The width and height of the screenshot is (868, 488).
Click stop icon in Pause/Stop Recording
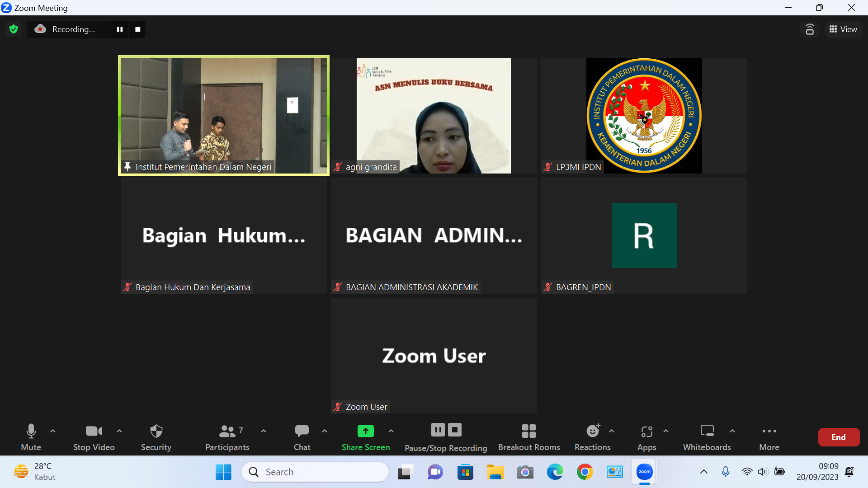tap(455, 430)
